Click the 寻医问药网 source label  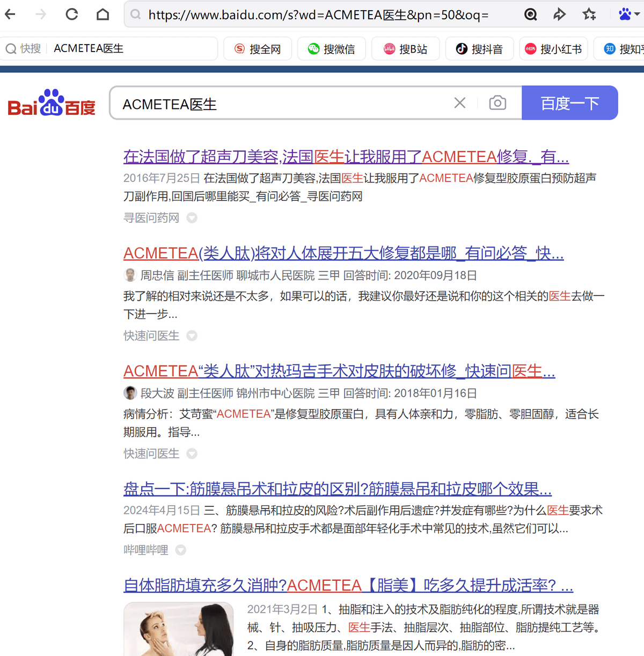pyautogui.click(x=151, y=218)
